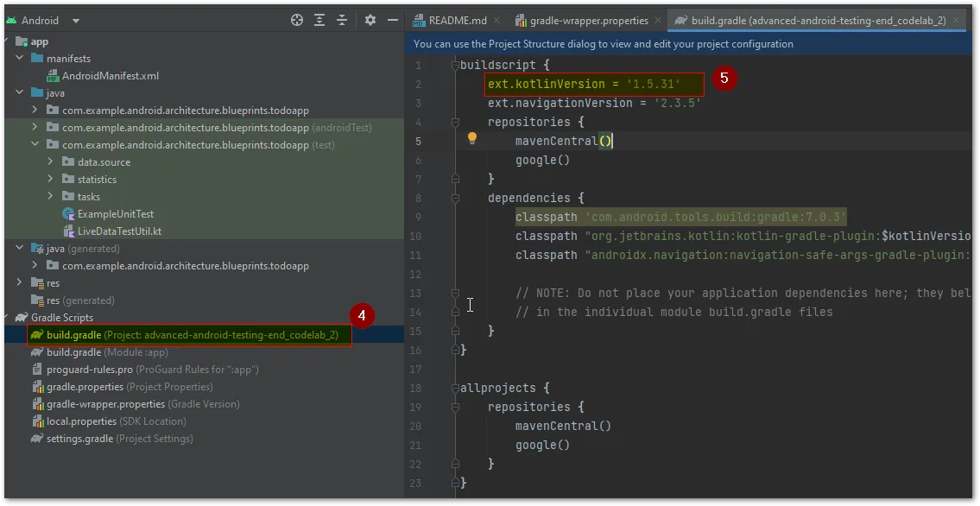Close the README.md tab
Viewport: 980px width, 506px height.
tap(496, 21)
